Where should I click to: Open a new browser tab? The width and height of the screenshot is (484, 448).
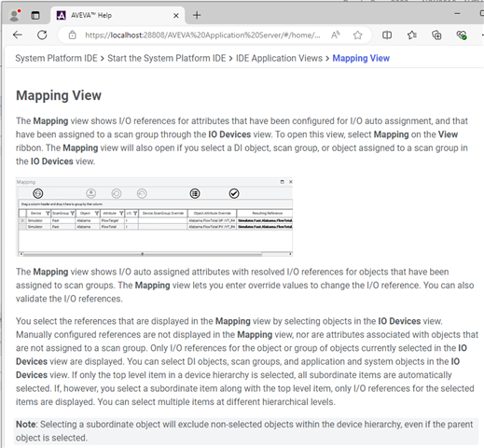click(197, 15)
